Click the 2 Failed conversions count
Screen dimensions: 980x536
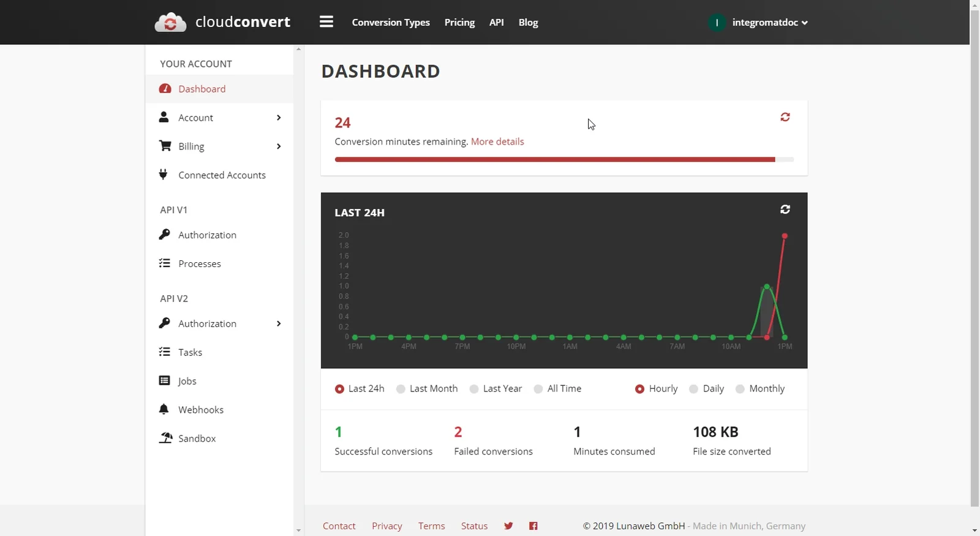[x=458, y=432]
